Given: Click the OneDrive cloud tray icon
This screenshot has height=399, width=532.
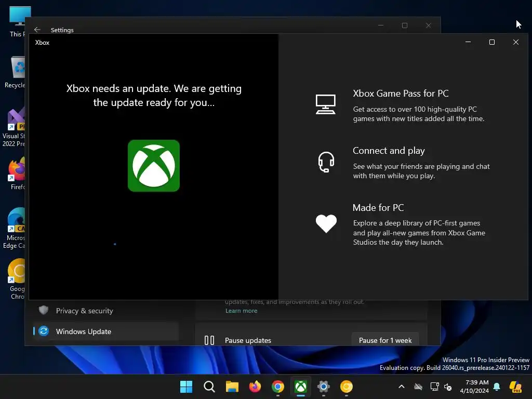Looking at the screenshot, I should (x=418, y=387).
